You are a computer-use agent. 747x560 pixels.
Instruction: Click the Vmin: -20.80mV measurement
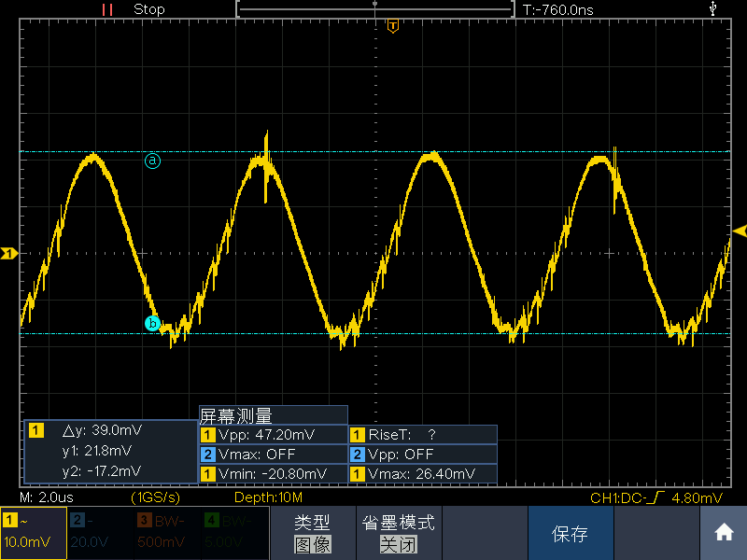[x=273, y=474]
